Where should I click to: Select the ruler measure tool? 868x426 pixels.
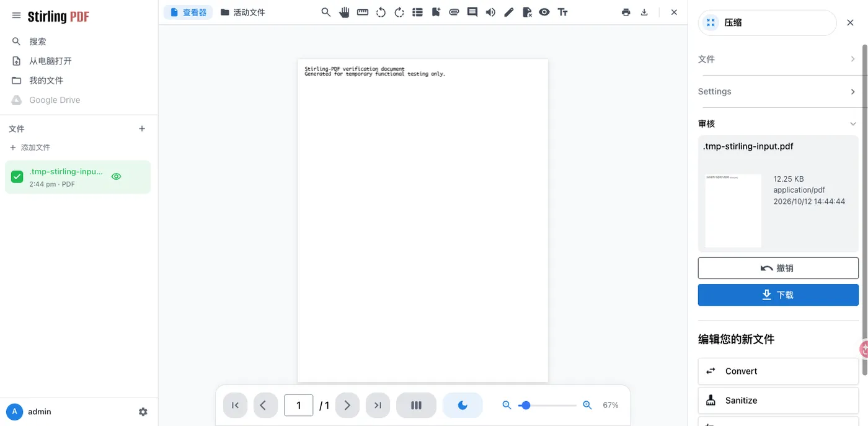click(363, 12)
